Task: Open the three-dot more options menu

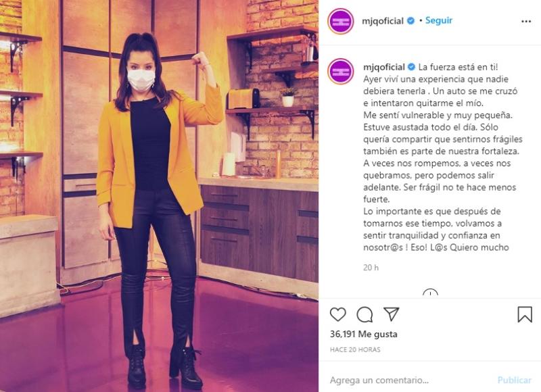Action: (x=526, y=22)
